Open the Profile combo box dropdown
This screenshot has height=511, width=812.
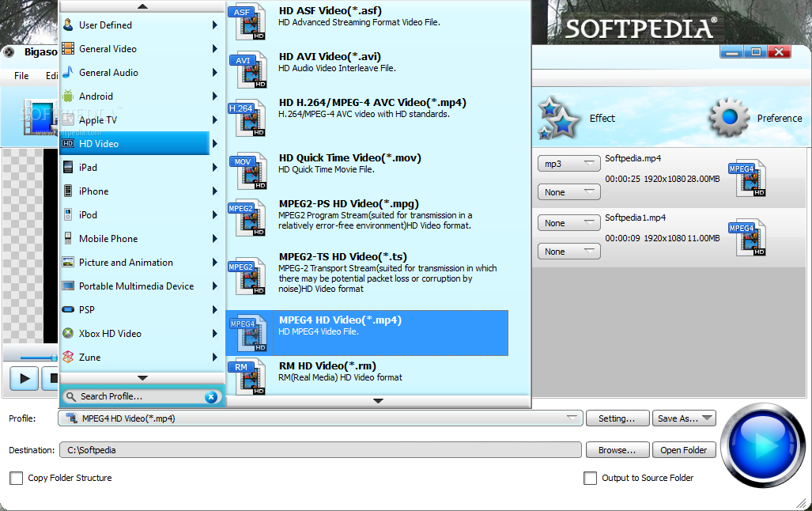pyautogui.click(x=572, y=418)
